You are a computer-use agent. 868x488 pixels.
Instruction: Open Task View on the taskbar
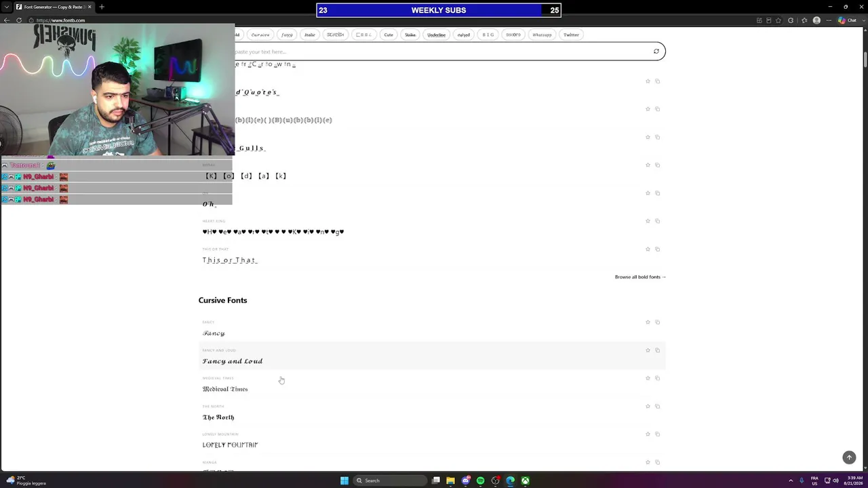pyautogui.click(x=436, y=481)
